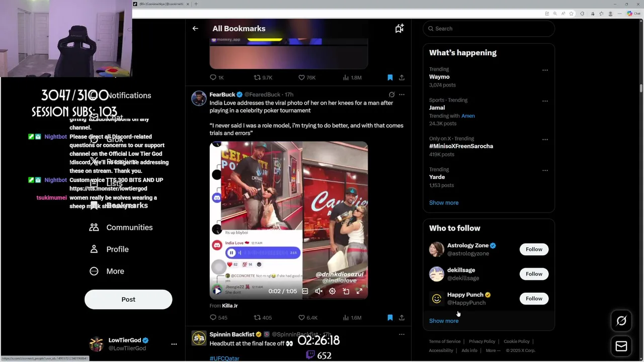
Task: Expand the video to fullscreen
Action: [x=359, y=291]
